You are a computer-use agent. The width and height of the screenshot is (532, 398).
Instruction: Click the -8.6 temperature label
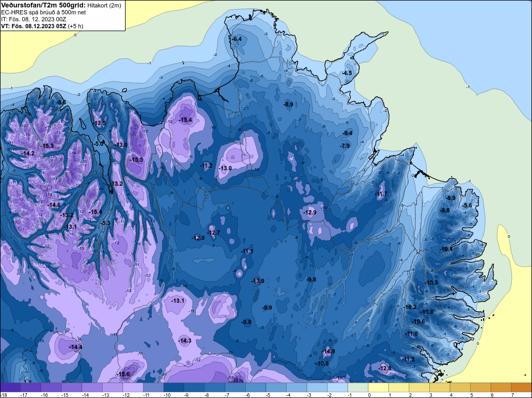point(61,103)
